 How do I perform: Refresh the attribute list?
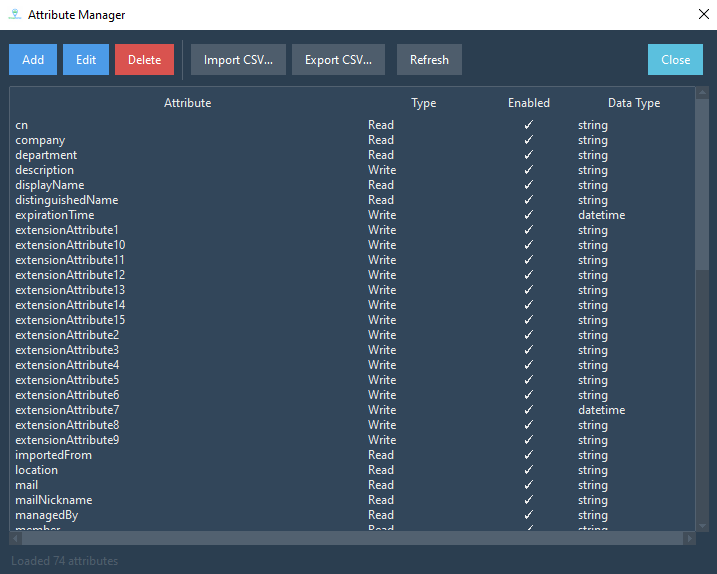coord(429,60)
